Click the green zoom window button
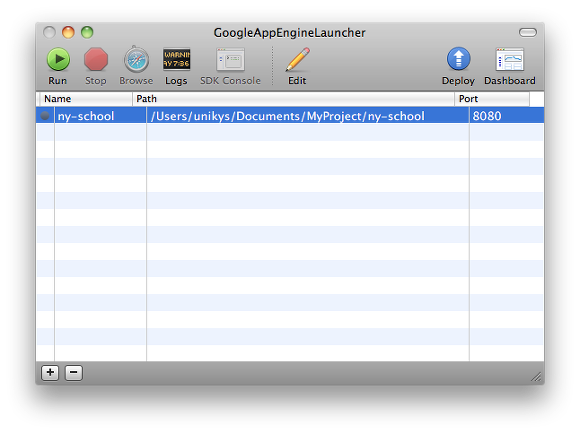 (x=87, y=33)
